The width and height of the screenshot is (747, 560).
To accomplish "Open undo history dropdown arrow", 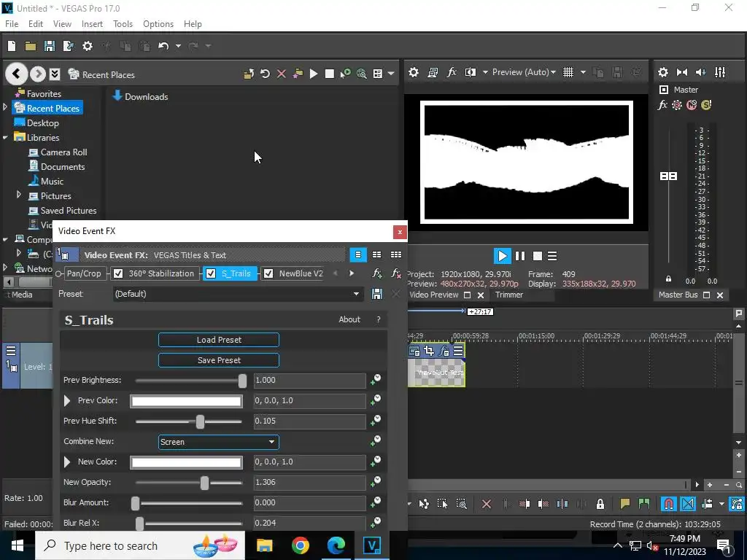I will pyautogui.click(x=178, y=46).
